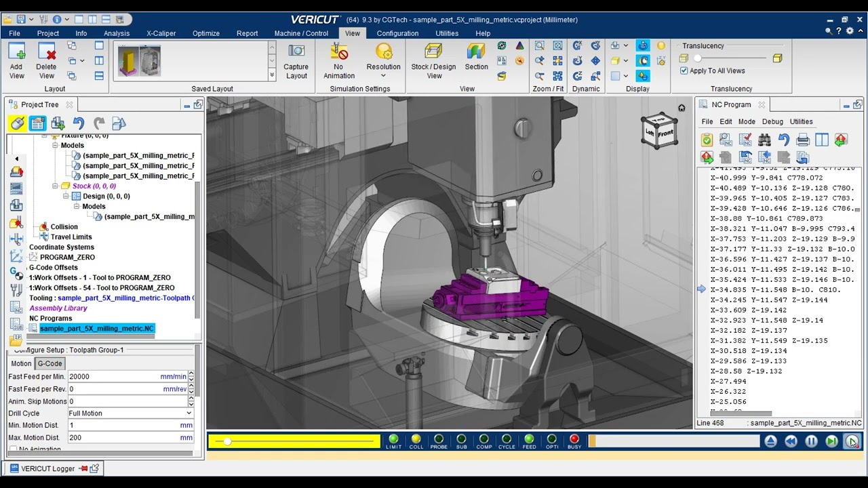This screenshot has height=488, width=868.
Task: Click the Reset Model eject button
Action: click(x=770, y=441)
